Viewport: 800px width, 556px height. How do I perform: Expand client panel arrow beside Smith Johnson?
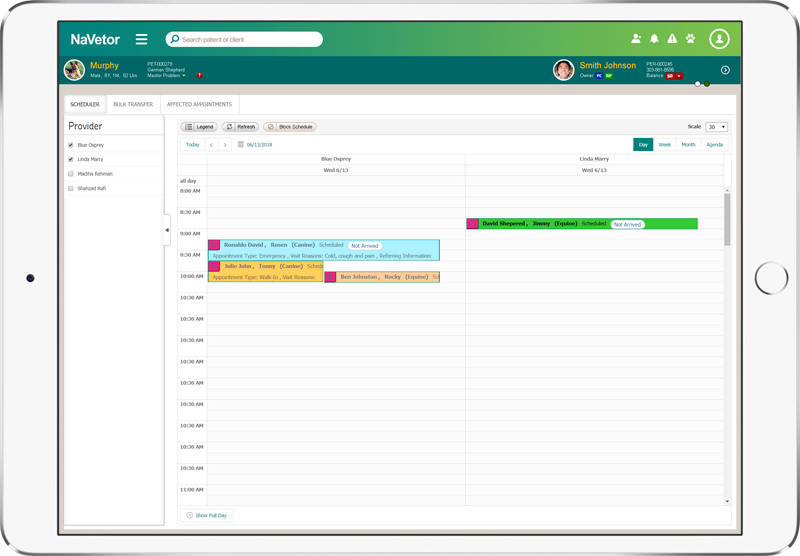pyautogui.click(x=725, y=70)
